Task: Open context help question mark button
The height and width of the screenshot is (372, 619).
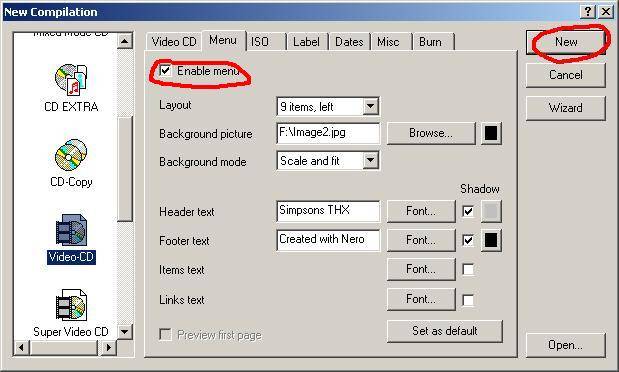Action: point(587,11)
